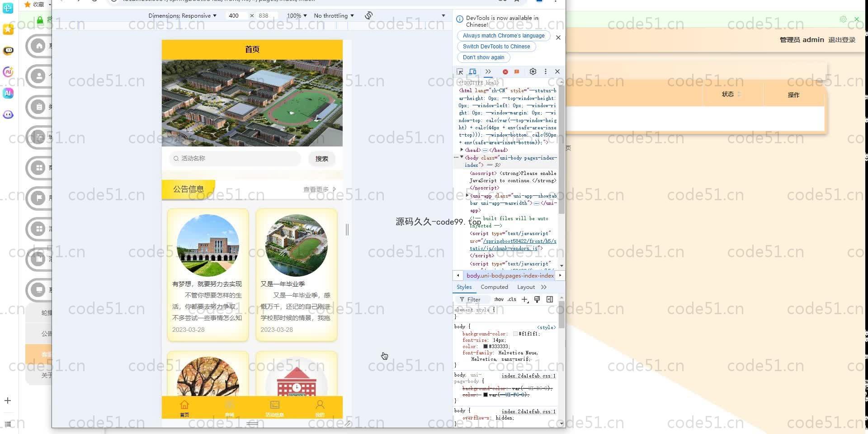Expand the uni-app element node
This screenshot has width=868, height=434.
point(467,195)
